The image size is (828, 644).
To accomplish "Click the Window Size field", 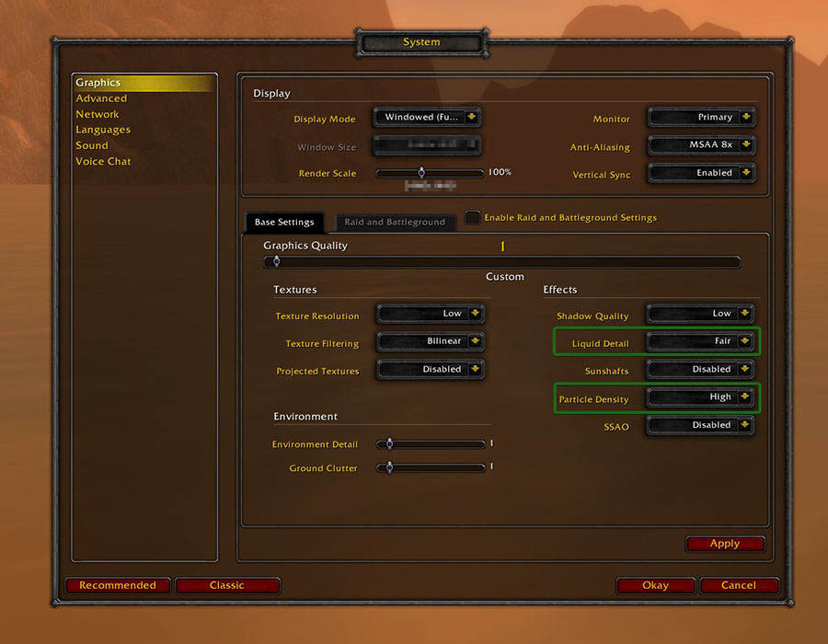I will [427, 145].
